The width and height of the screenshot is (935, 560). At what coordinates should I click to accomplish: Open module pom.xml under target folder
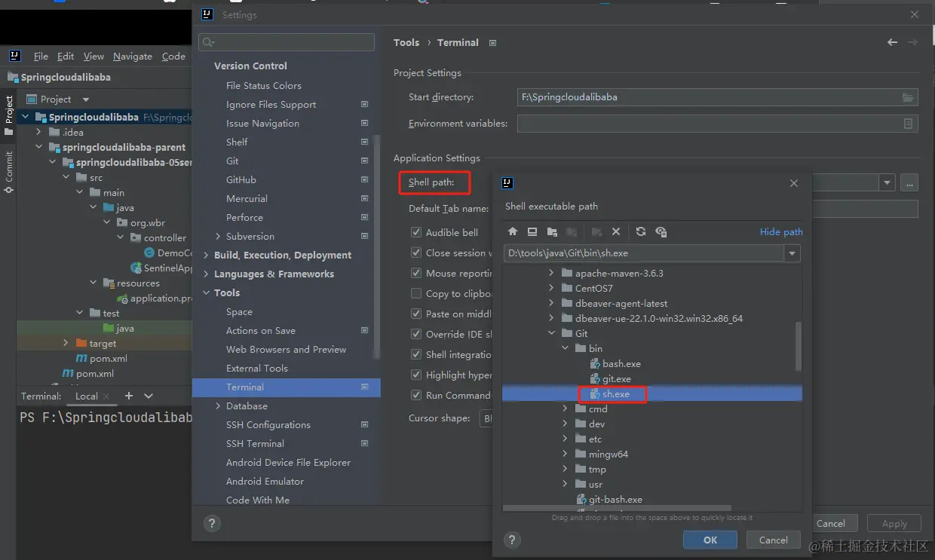tap(102, 358)
